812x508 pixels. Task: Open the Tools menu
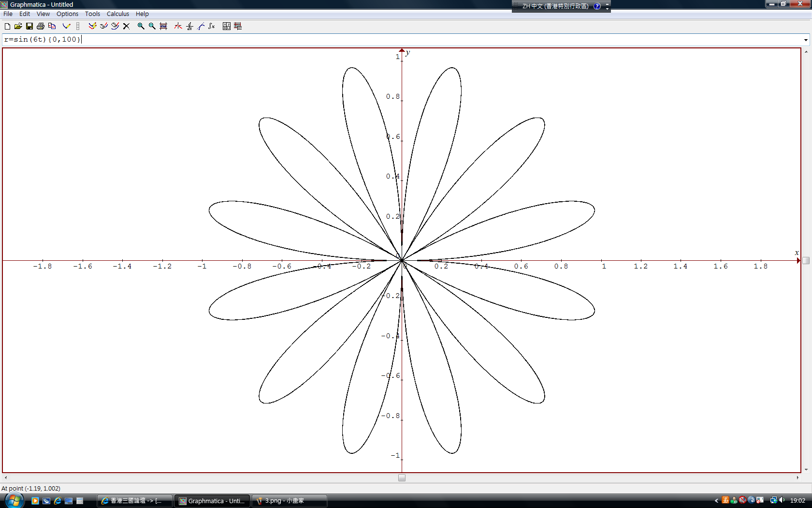click(92, 14)
